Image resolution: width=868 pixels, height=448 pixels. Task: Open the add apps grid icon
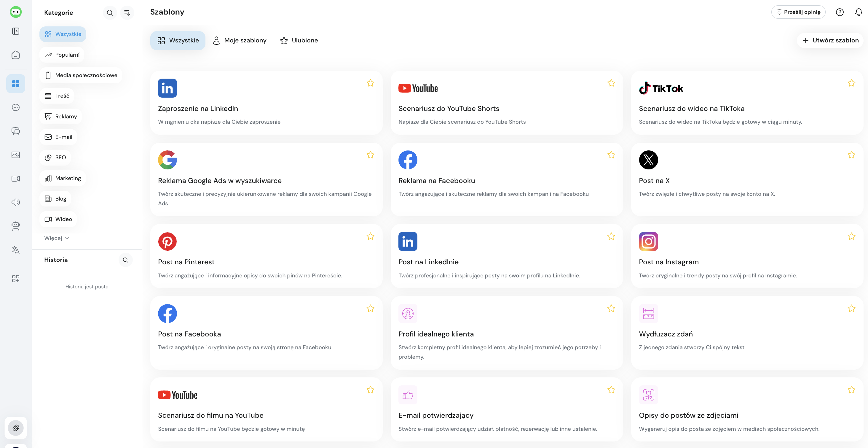point(15,279)
